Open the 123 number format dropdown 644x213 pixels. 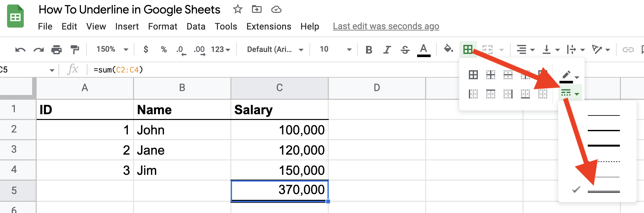click(220, 49)
